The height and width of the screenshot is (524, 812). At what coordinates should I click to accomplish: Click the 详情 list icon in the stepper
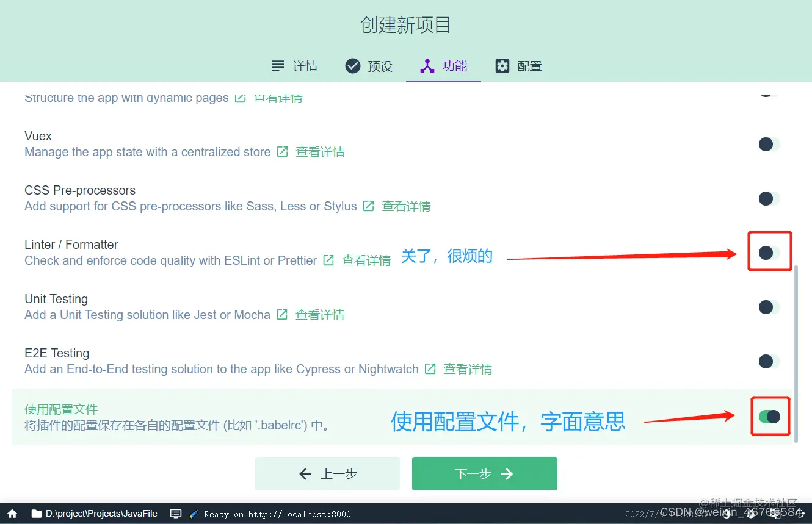click(277, 65)
